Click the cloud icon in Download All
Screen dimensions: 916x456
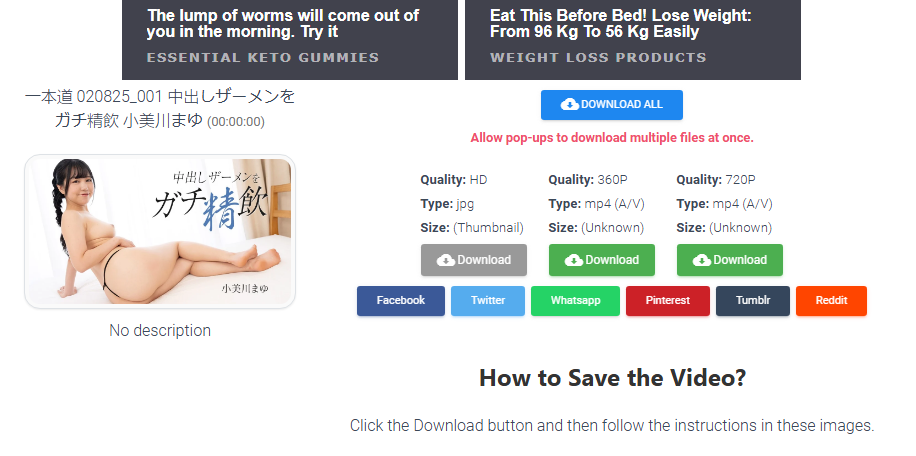(x=570, y=105)
